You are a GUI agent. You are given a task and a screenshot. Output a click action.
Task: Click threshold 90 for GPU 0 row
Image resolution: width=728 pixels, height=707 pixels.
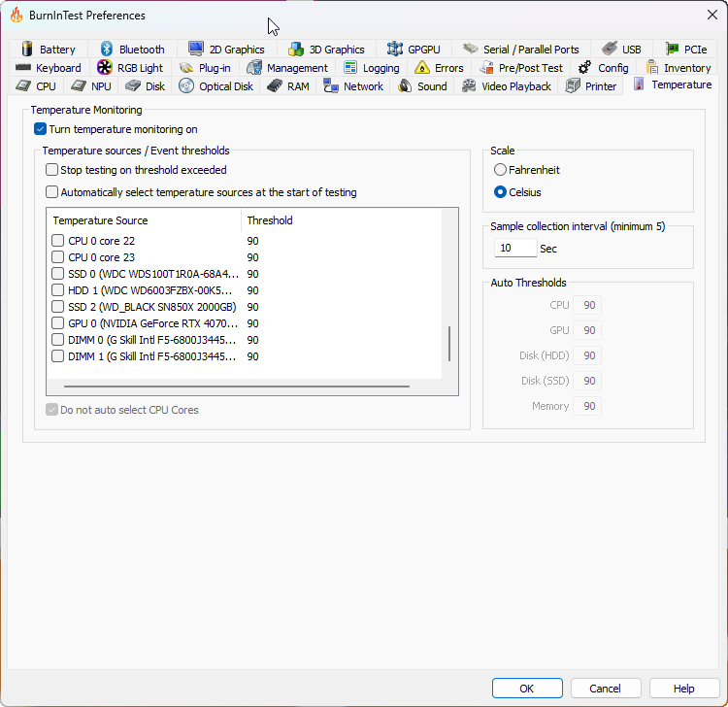[253, 323]
